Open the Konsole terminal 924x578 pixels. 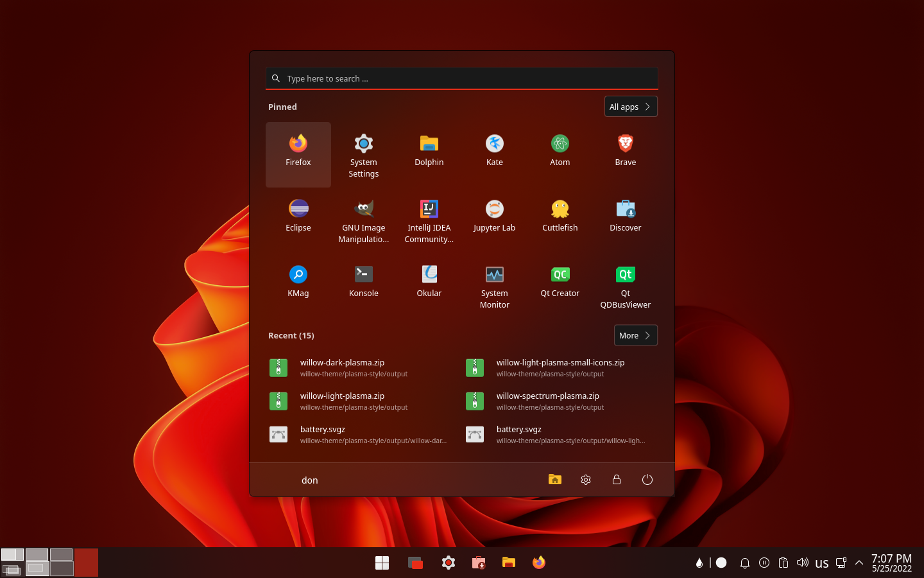(x=364, y=286)
